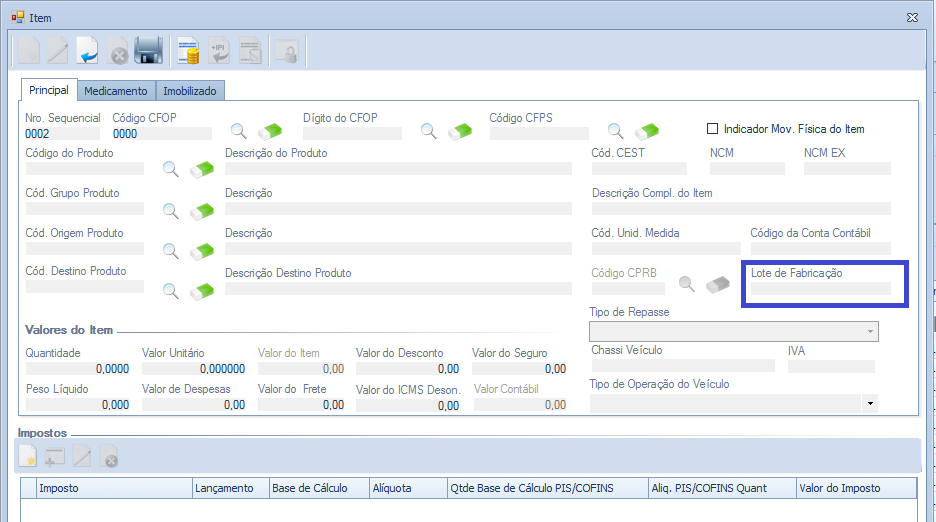Switch to the Principal tab
This screenshot has height=522, width=936.
(x=49, y=90)
